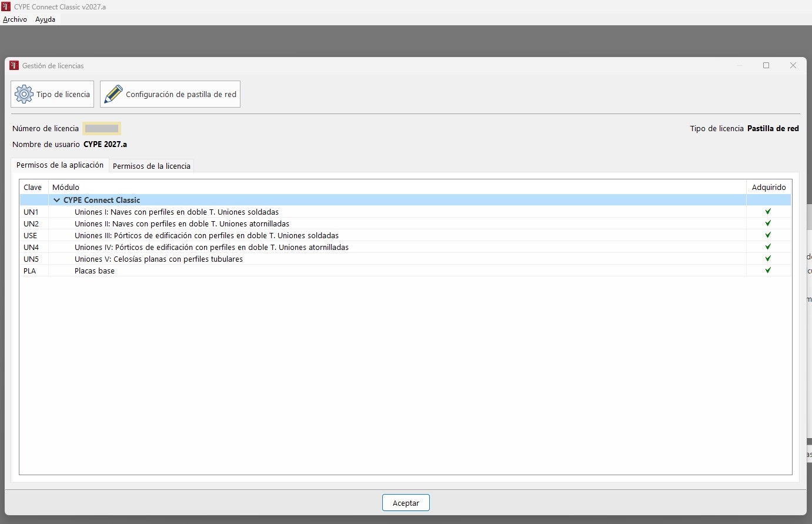Click the gear icon for license type
This screenshot has height=524, width=812.
tap(24, 94)
